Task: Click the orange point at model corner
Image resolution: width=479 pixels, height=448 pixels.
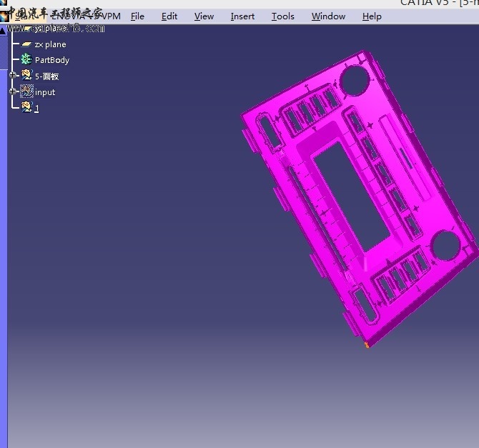Action: point(367,345)
